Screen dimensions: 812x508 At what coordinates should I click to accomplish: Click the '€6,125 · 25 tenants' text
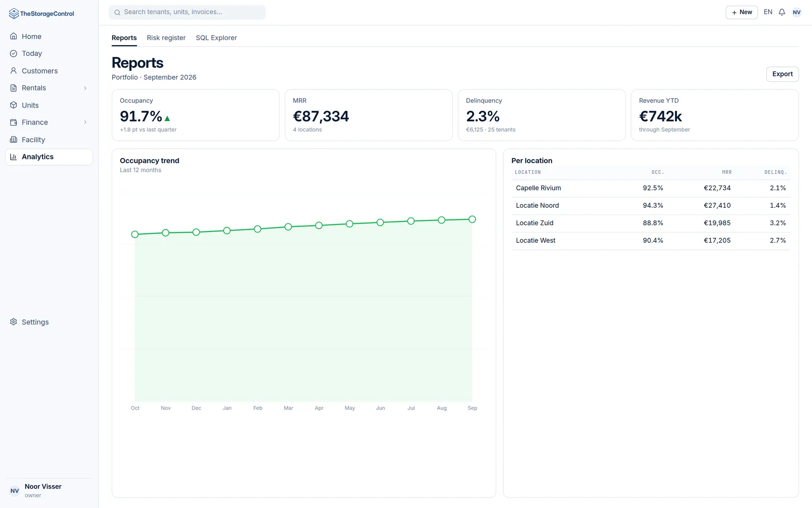pos(491,130)
